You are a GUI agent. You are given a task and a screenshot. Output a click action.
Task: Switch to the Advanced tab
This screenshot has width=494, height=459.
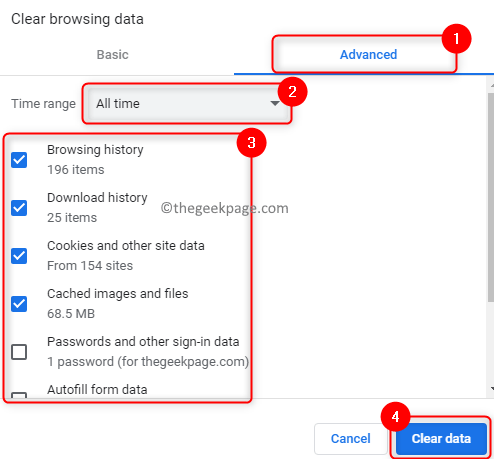(368, 54)
